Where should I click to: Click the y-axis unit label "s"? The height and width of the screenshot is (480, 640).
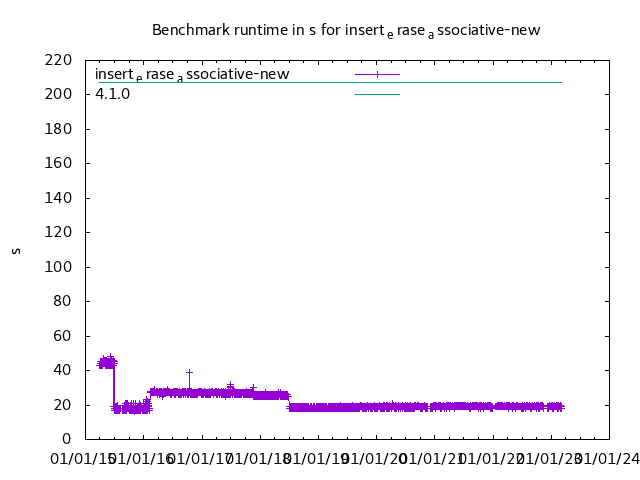pyautogui.click(x=16, y=250)
